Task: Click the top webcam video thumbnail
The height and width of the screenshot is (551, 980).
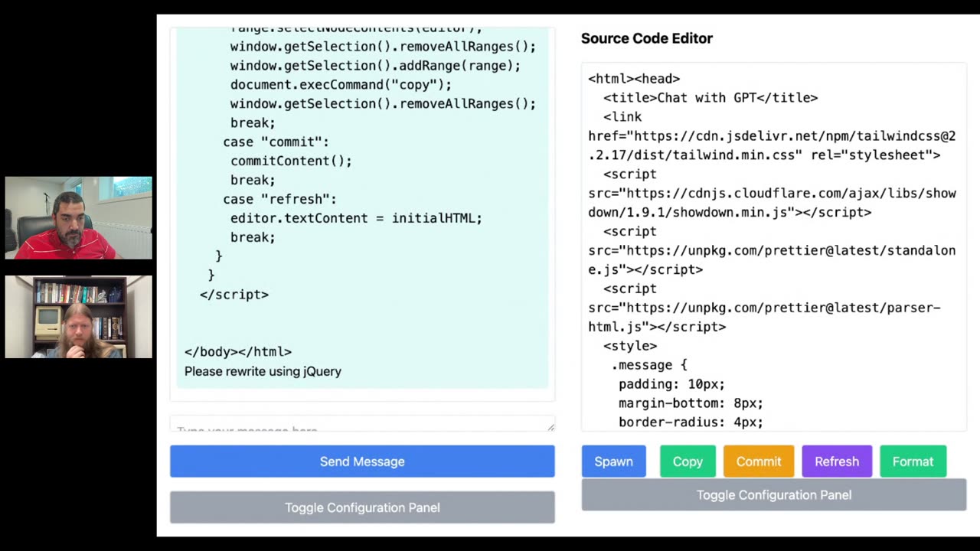Action: point(79,218)
